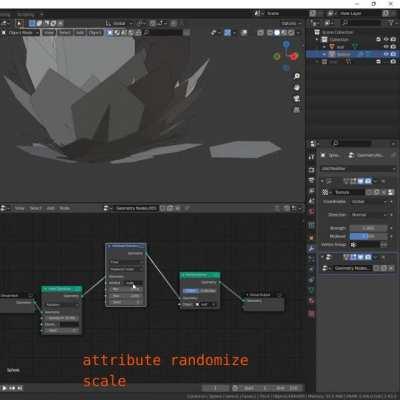
Task: Open shading options dropdown arrow
Action: coord(298,33)
